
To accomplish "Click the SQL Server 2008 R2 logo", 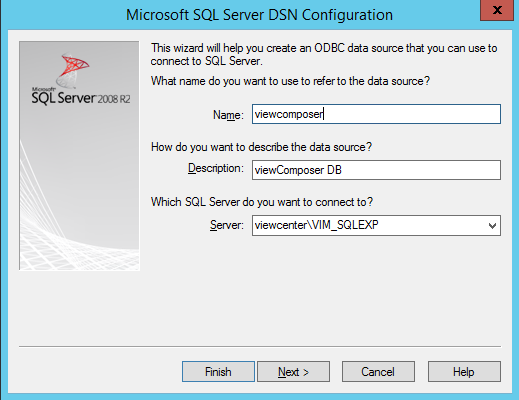I will 80,80.
